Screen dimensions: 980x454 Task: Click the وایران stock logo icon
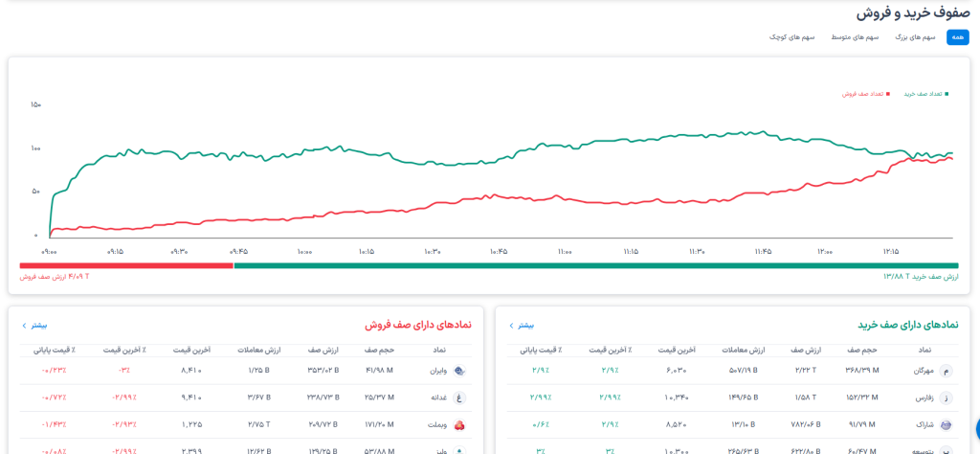(459, 371)
